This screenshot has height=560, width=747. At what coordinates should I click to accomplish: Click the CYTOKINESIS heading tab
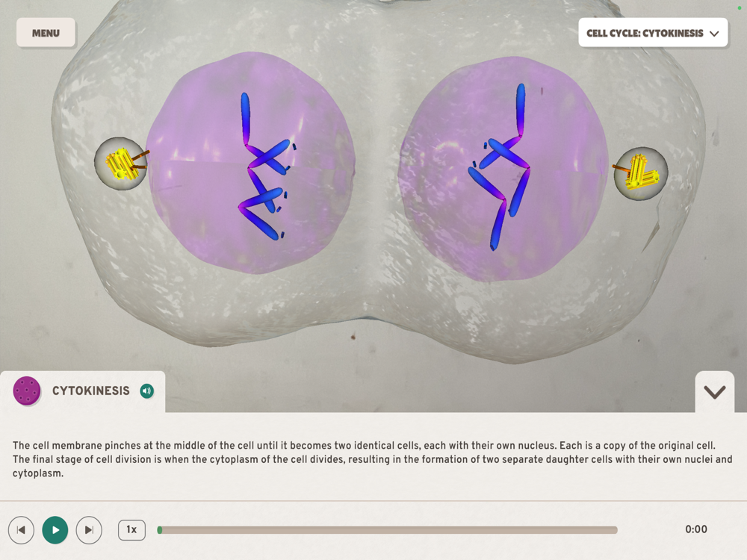(90, 391)
